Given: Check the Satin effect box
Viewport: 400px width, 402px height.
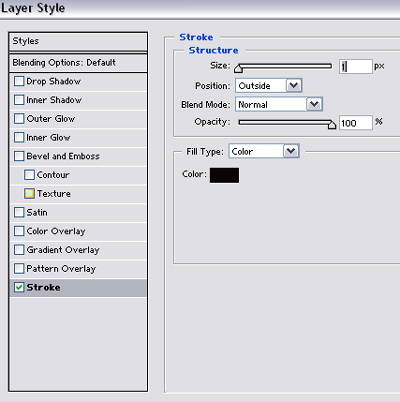Looking at the screenshot, I should click(19, 212).
